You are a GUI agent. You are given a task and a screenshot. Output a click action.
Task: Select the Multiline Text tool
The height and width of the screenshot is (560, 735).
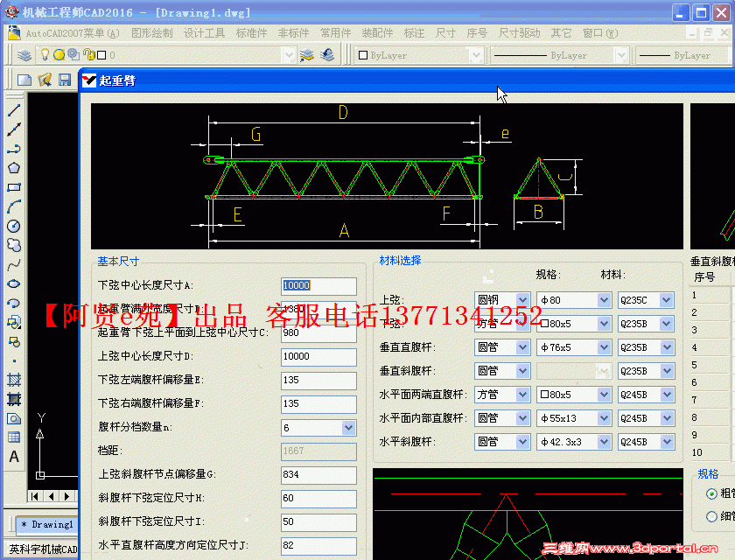14,457
